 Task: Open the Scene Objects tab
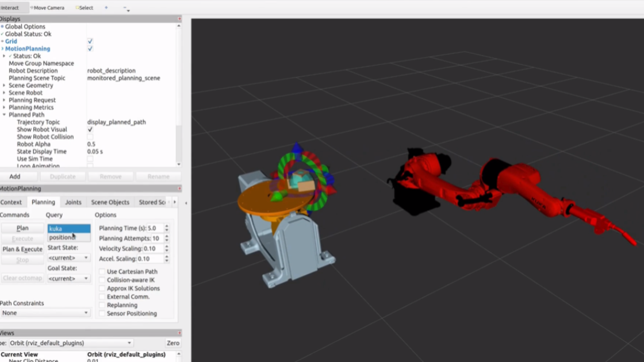point(110,202)
